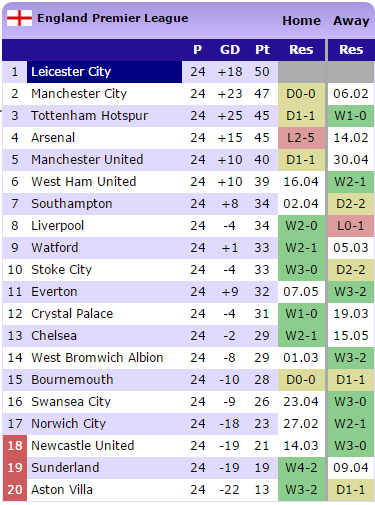Viewport: 375px width, 505px height.
Task: Open Tottenham Hotspur team link
Action: 90,116
